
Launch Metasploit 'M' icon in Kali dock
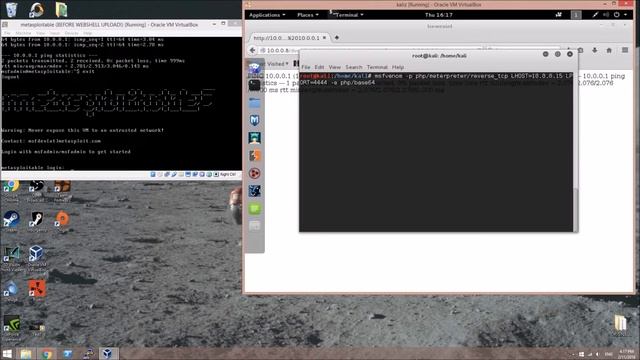[254, 120]
